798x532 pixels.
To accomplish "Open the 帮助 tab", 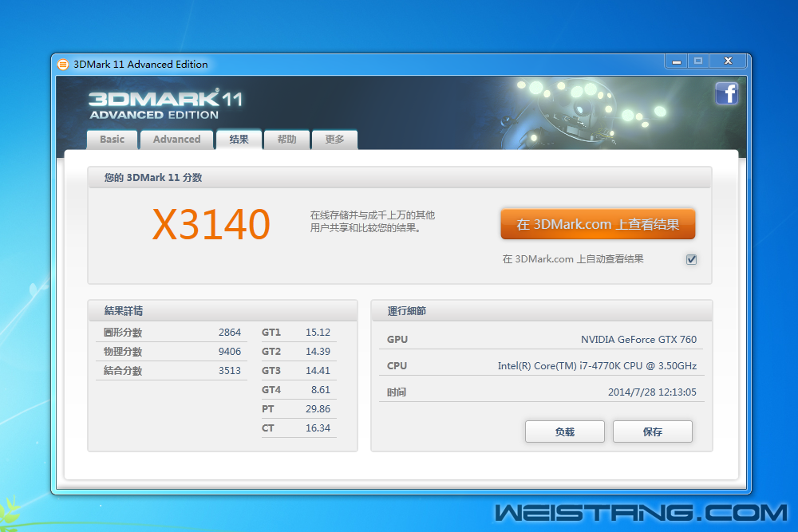I will [286, 140].
